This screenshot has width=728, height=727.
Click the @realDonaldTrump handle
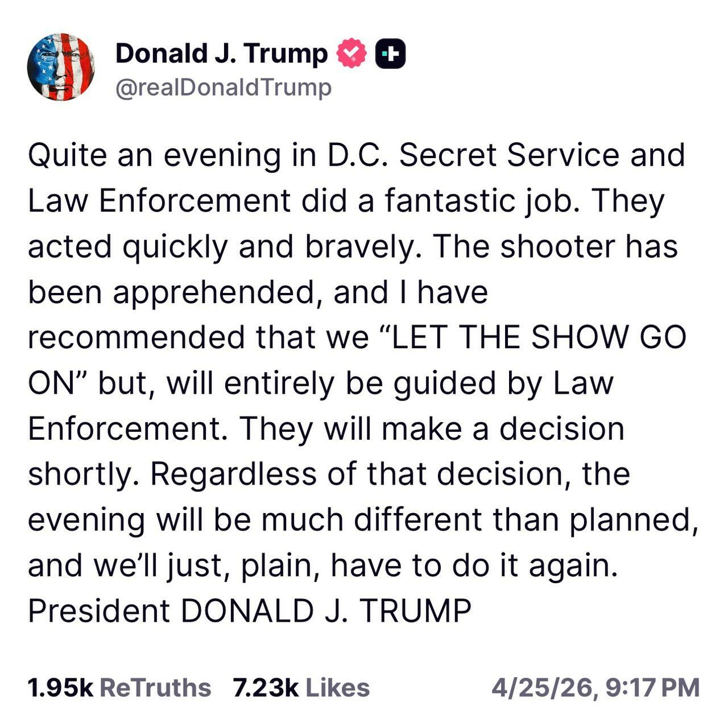(x=223, y=88)
